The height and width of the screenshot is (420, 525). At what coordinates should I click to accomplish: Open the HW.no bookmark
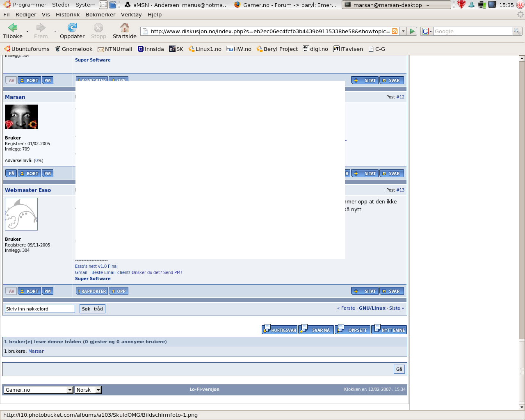coord(239,49)
